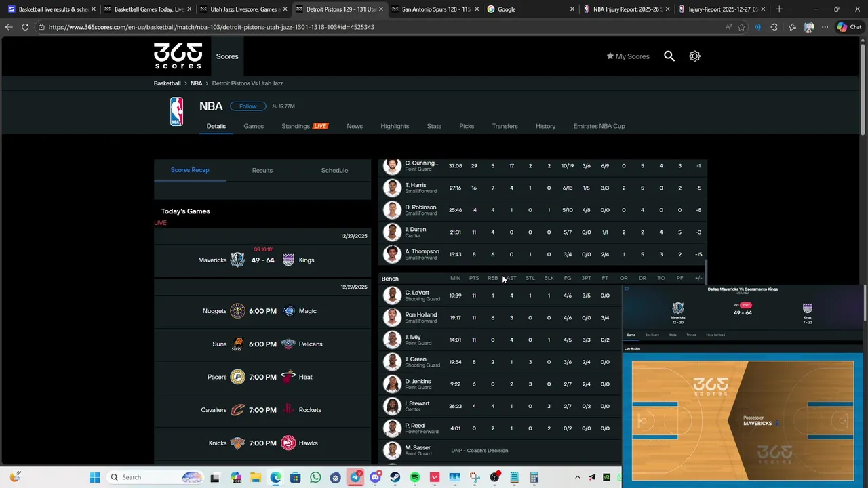Favorite match star in mini player
This screenshot has height=488, width=868.
click(x=627, y=289)
